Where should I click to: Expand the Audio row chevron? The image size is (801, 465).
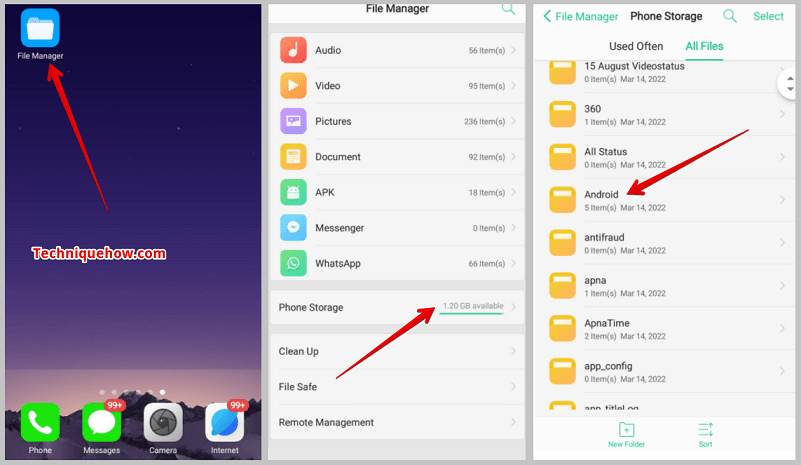click(x=513, y=50)
